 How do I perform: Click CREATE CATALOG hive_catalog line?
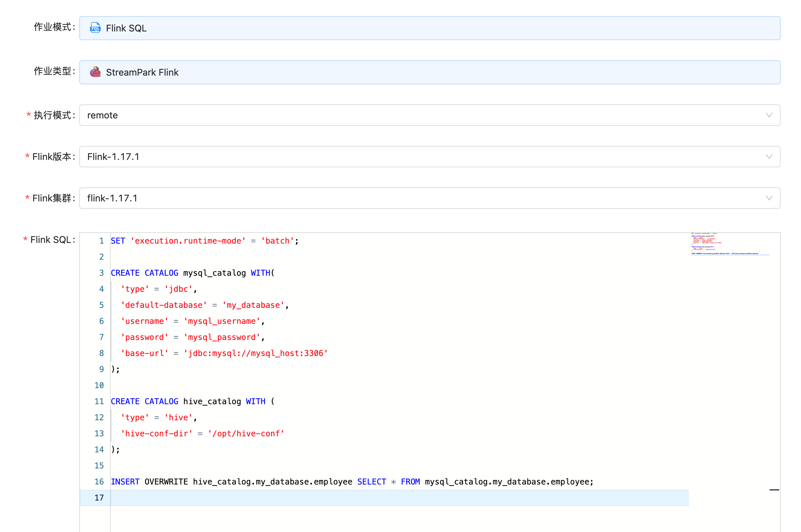click(x=192, y=402)
